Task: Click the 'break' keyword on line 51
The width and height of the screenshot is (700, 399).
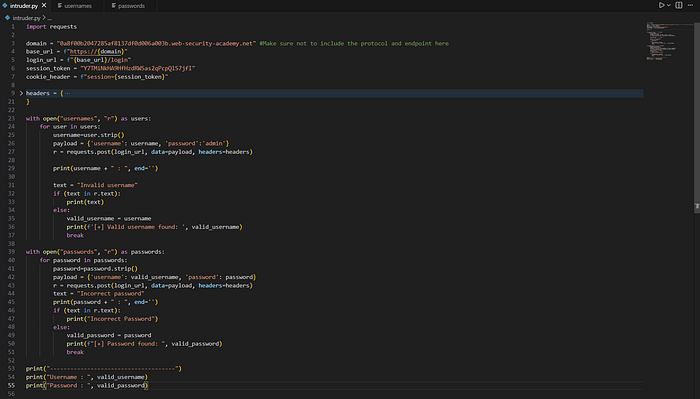Action: (x=75, y=352)
